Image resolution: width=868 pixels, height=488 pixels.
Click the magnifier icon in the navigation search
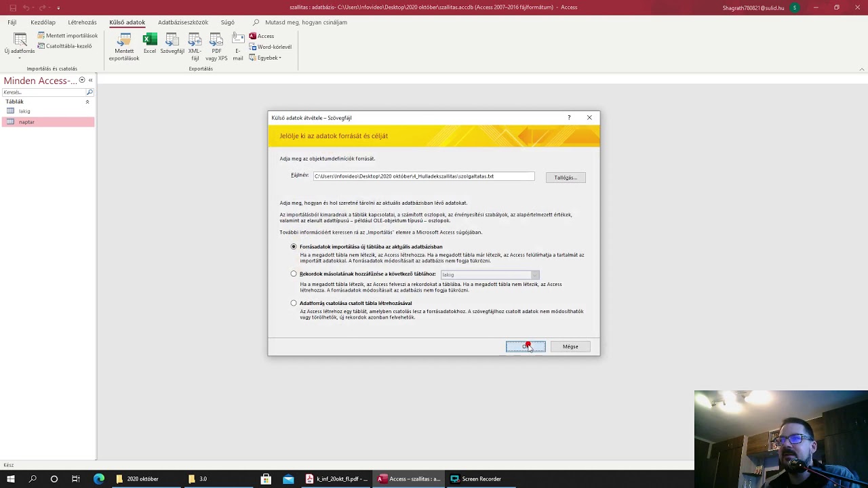pyautogui.click(x=90, y=92)
